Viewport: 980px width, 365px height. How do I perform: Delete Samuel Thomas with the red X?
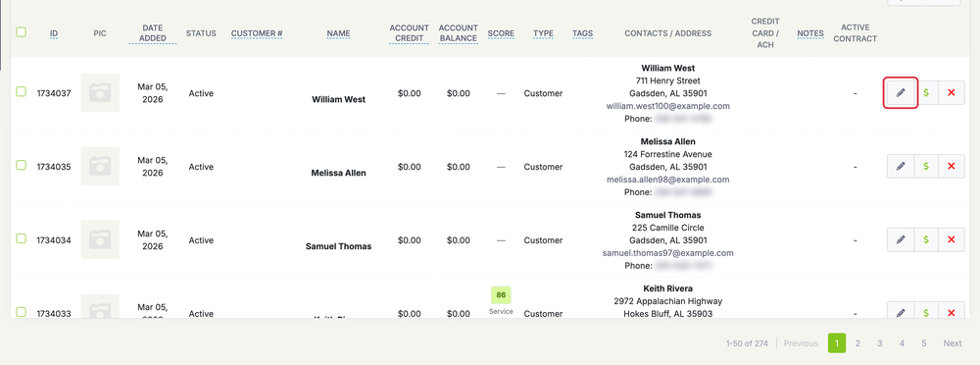pyautogui.click(x=952, y=239)
